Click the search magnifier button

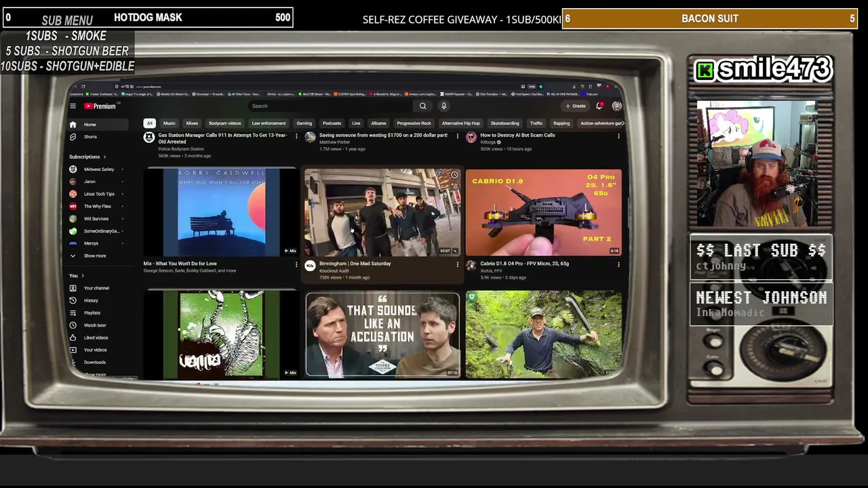(x=422, y=106)
